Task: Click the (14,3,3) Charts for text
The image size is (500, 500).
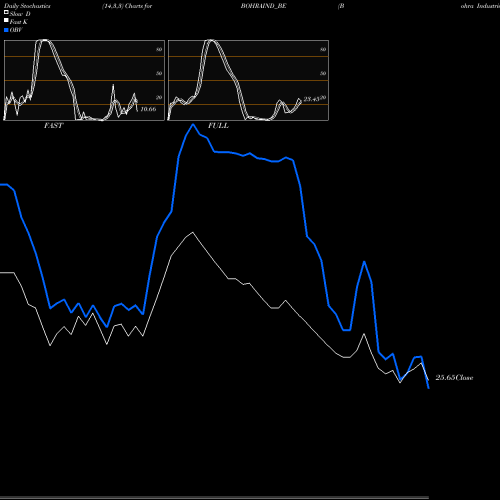Action: [x=127, y=6]
